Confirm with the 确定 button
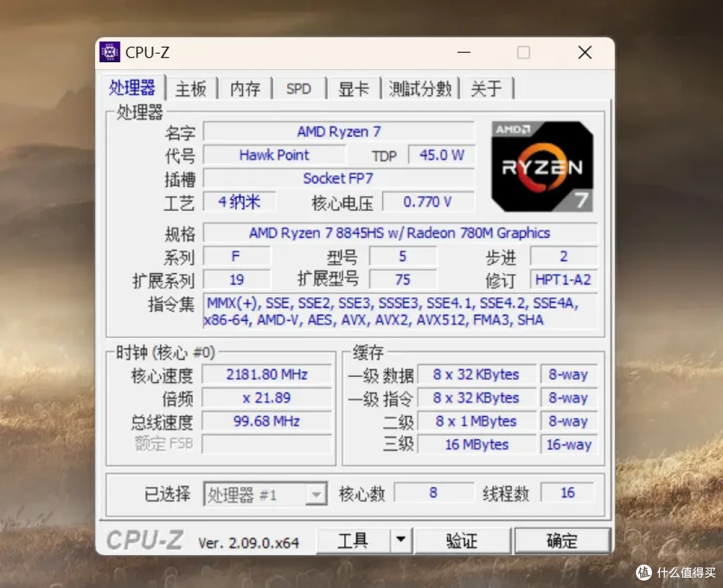 (562, 540)
